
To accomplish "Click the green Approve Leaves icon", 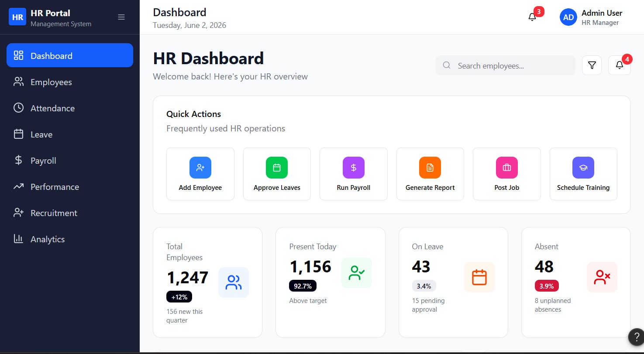I will click(x=277, y=168).
